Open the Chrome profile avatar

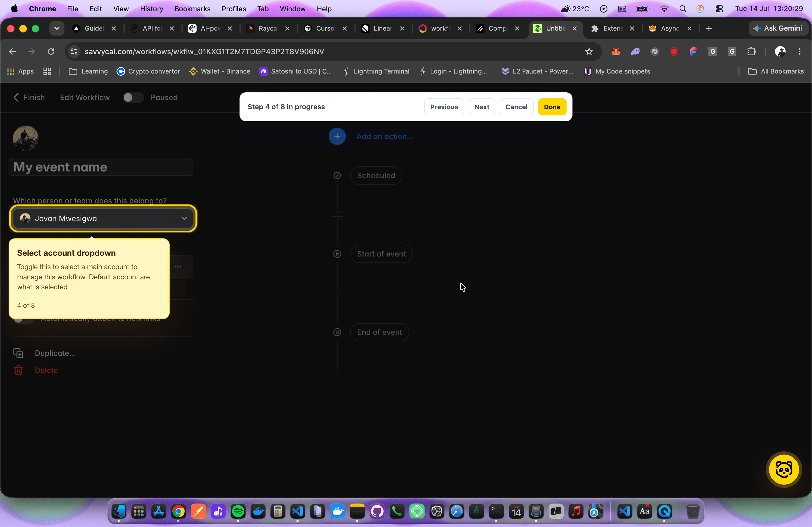click(x=780, y=52)
